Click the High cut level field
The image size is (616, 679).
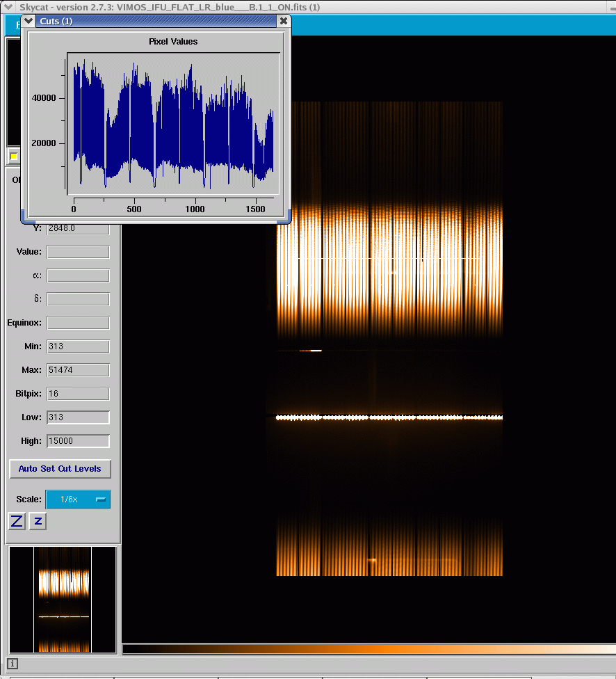(x=78, y=441)
